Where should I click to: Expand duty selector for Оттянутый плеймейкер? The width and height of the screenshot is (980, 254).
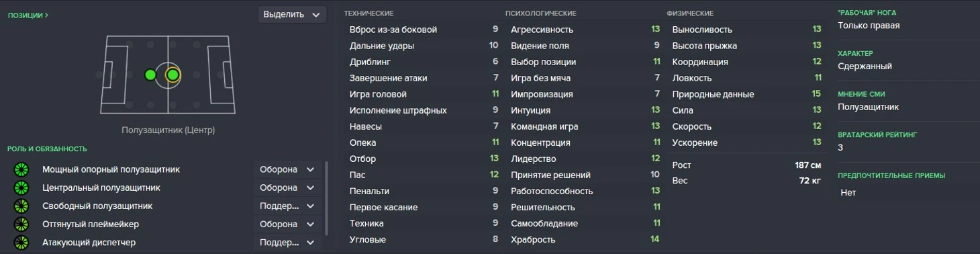pyautogui.click(x=287, y=224)
